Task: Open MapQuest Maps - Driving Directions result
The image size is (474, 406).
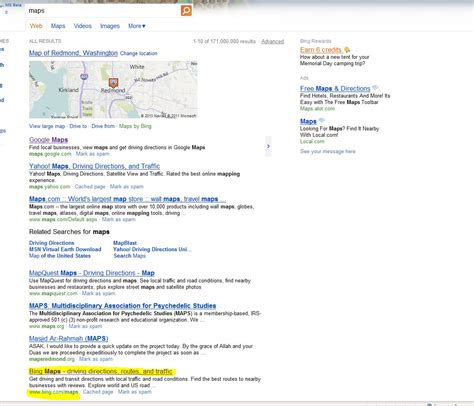Action: click(92, 273)
